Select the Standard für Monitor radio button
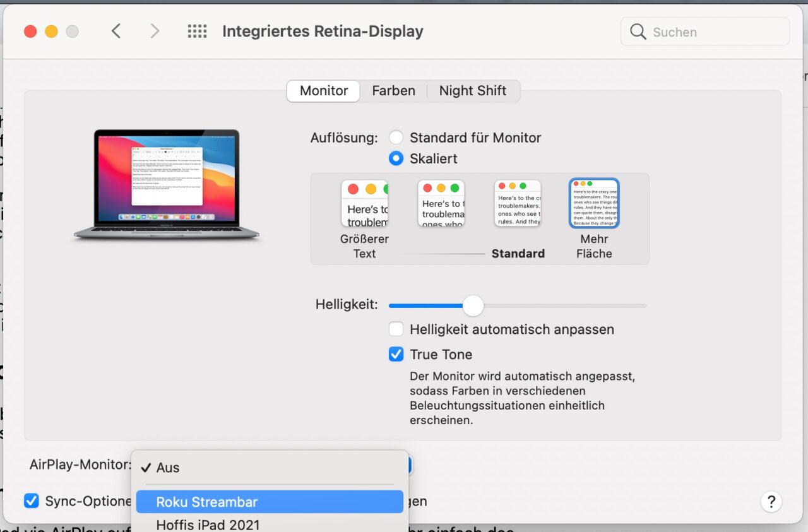 point(396,138)
